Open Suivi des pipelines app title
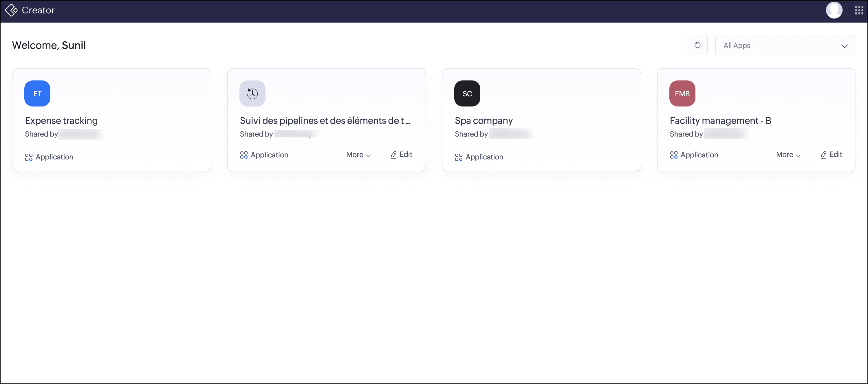This screenshot has height=384, width=868. click(325, 121)
